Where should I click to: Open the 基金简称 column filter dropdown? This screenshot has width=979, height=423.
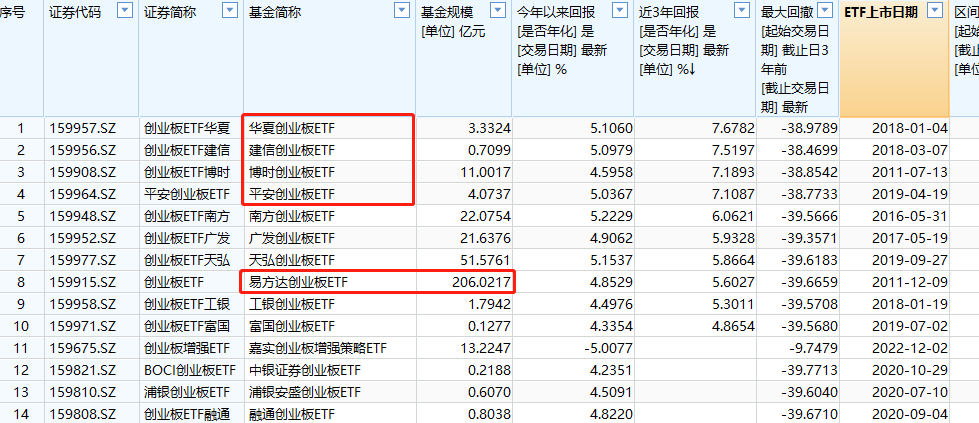point(402,10)
